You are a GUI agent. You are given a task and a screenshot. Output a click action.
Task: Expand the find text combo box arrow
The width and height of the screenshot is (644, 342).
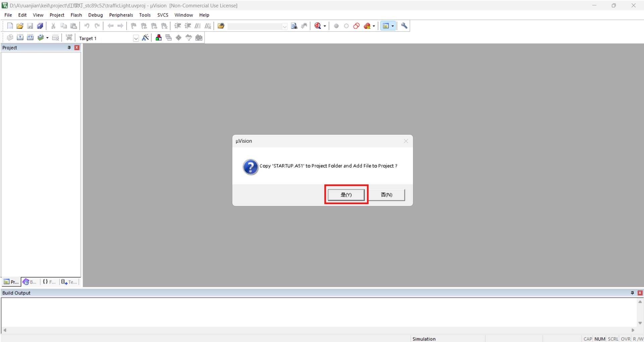click(x=285, y=26)
